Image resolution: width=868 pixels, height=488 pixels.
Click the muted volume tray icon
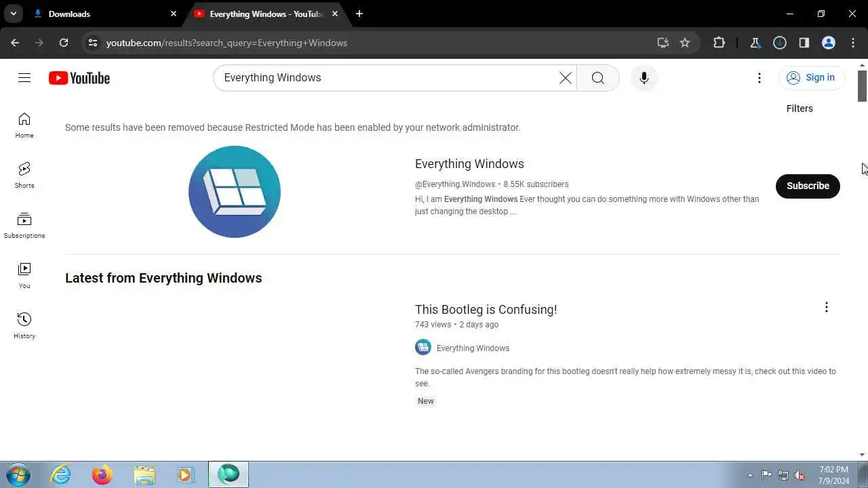tap(800, 475)
